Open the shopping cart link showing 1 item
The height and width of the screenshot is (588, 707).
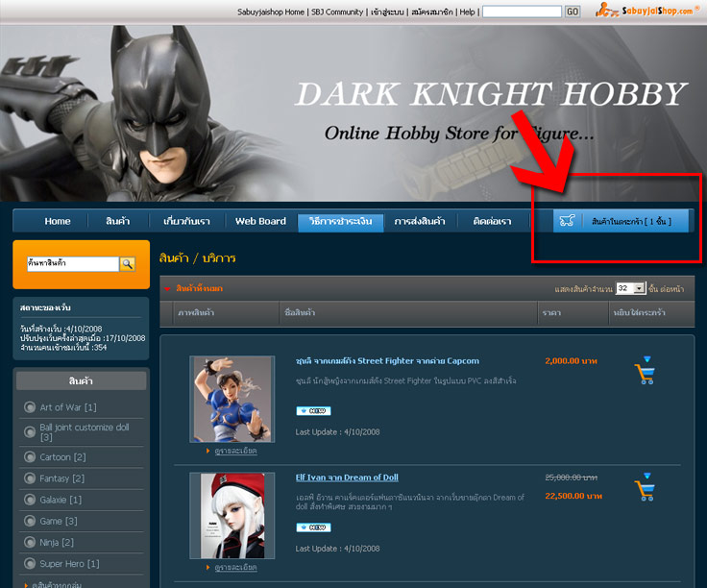pyautogui.click(x=631, y=221)
